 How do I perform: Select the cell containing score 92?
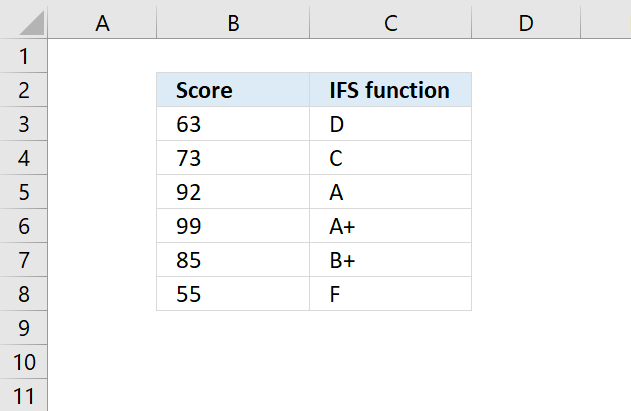pos(233,192)
